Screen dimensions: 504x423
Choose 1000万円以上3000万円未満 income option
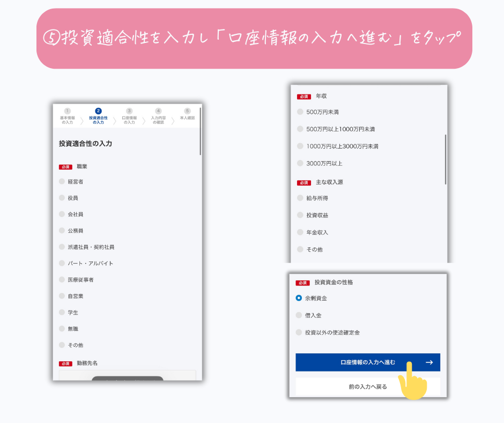300,146
